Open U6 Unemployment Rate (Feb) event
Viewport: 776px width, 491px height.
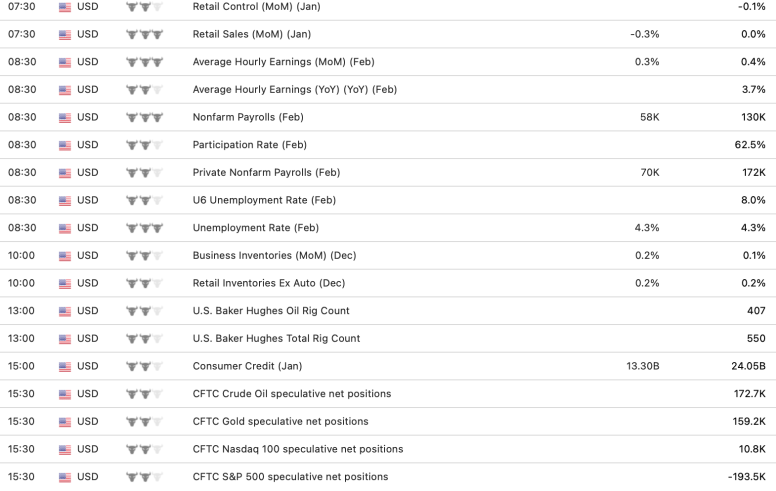point(264,200)
